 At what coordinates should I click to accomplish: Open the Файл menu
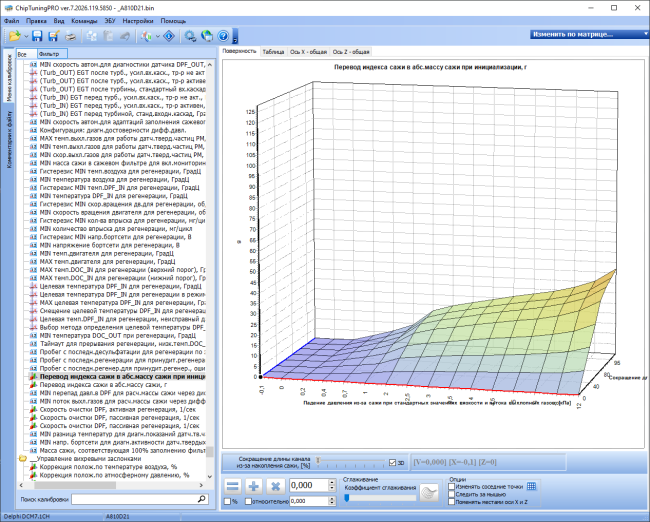[x=12, y=21]
